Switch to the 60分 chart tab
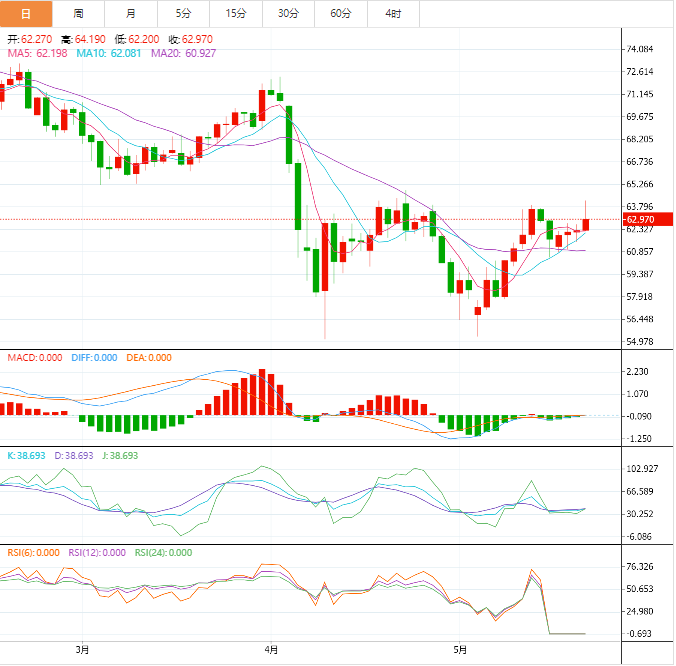Screen dimensions: 676x666 pos(341,13)
